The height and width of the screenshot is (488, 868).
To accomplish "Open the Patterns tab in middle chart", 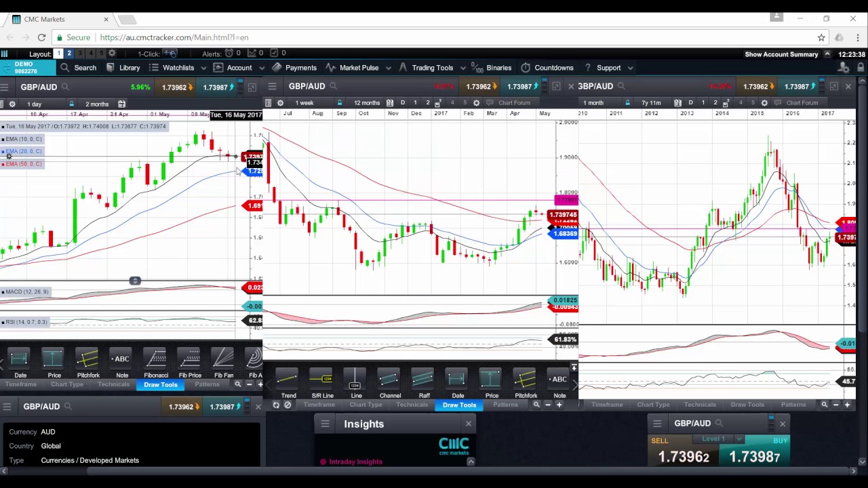I will click(x=505, y=405).
